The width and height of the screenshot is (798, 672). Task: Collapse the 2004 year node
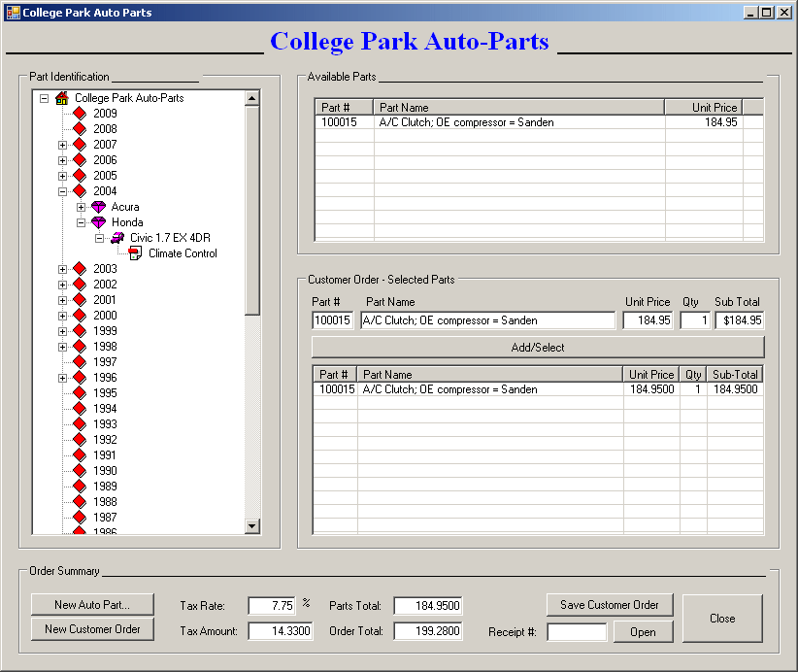62,192
